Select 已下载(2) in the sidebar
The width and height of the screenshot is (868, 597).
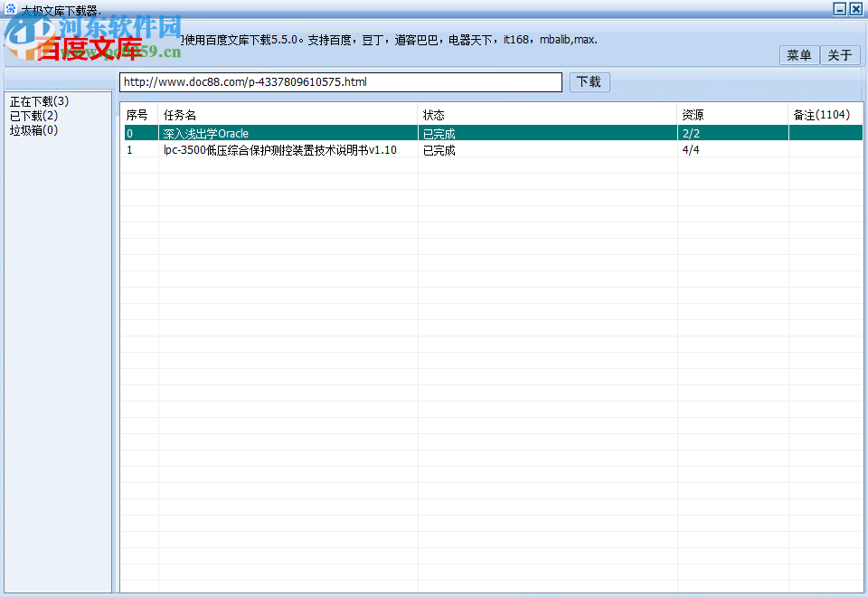coord(33,116)
